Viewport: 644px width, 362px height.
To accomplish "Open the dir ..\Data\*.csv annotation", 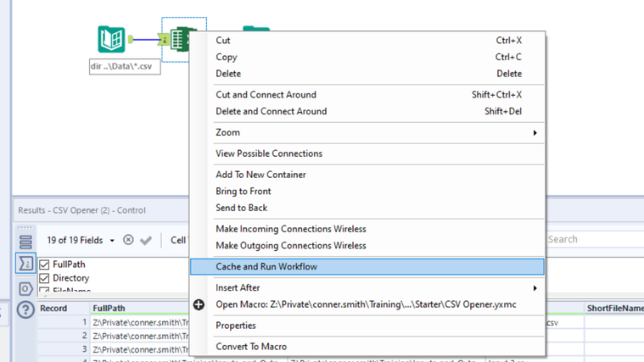I will coord(125,66).
